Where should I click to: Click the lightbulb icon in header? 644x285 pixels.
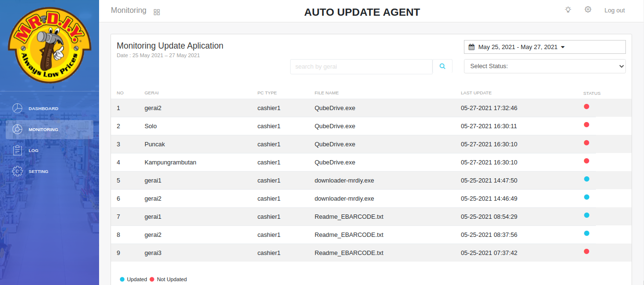pos(568,10)
